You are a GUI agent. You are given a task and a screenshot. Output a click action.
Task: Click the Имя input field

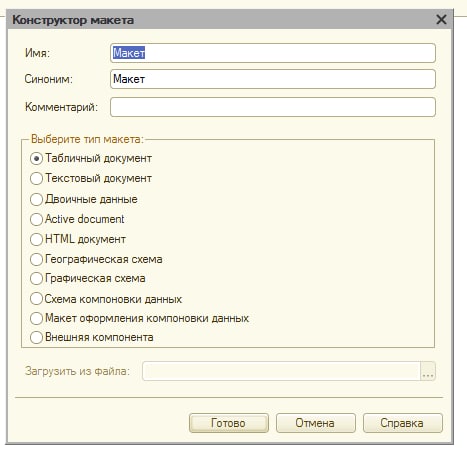tap(273, 53)
